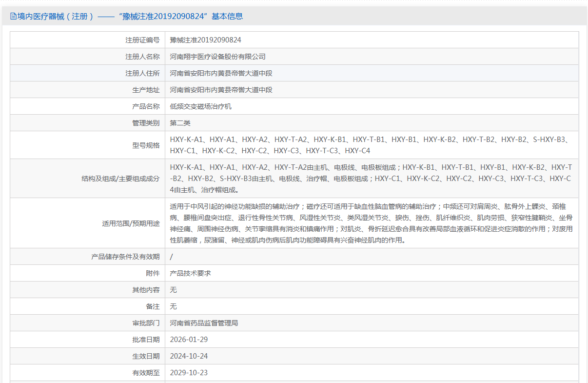Viewport: 588px width, 383px height.
Task: Open the 产品技术要求 attachment text
Action: (x=190, y=273)
